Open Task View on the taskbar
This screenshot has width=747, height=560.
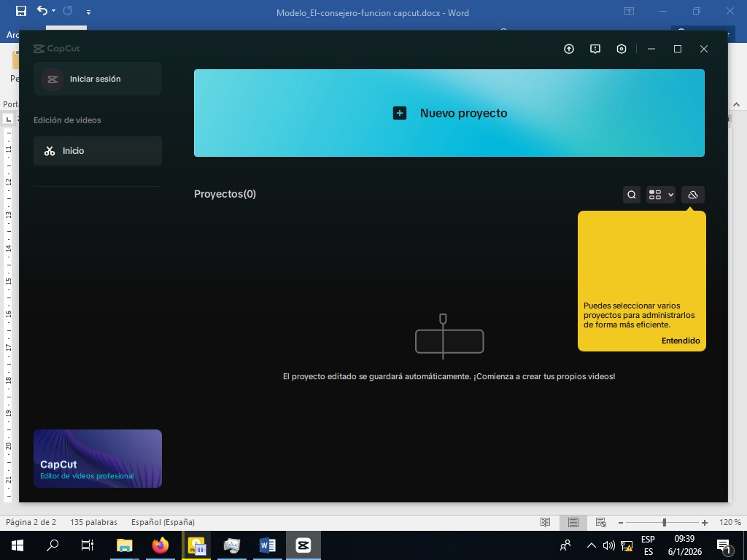pos(88,545)
